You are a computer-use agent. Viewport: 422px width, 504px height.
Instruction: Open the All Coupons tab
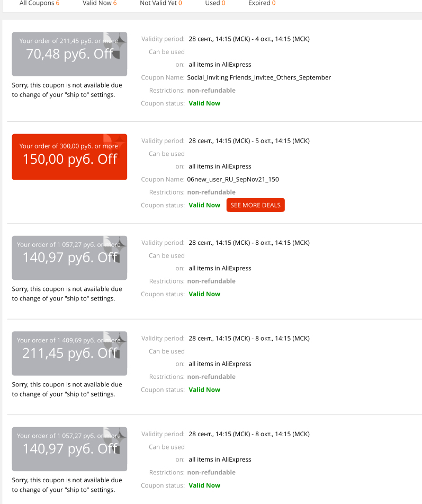coord(39,3)
